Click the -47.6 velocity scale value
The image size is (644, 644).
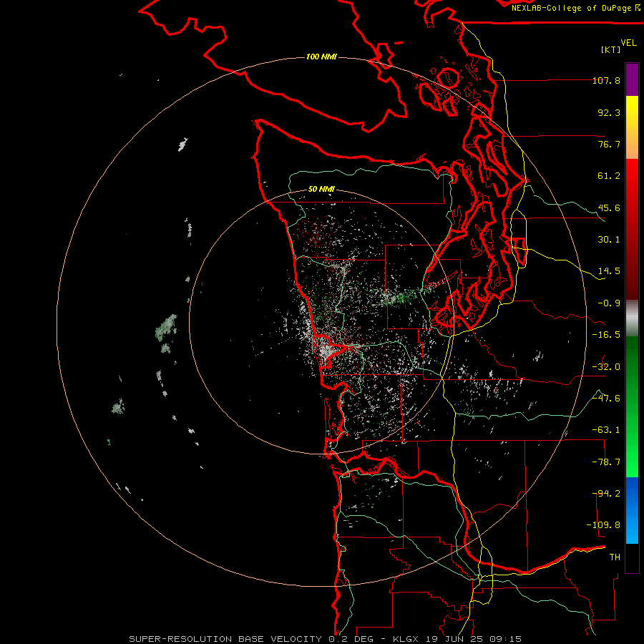pos(606,399)
